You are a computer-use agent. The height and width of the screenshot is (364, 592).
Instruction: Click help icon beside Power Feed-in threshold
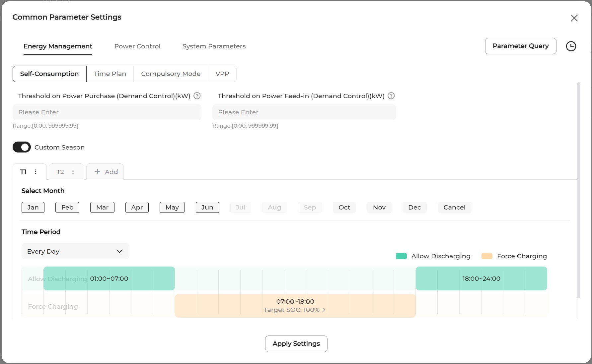pyautogui.click(x=391, y=96)
